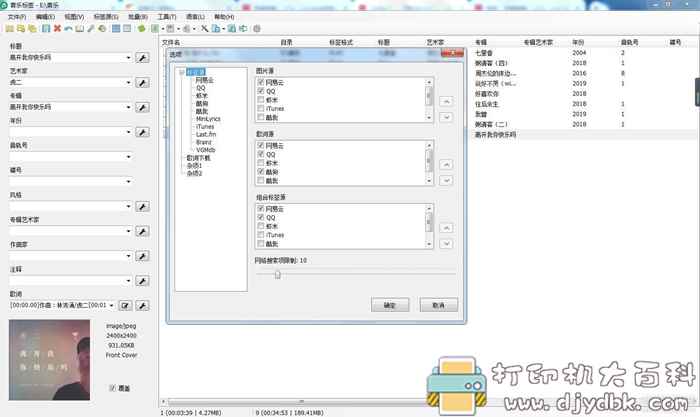
Task: Open the 年份 field dropdown
Action: pyautogui.click(x=128, y=132)
